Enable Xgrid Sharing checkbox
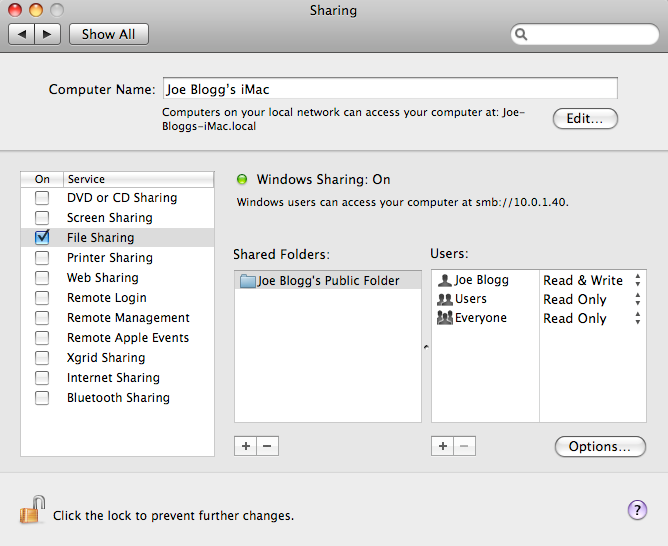Screen dimensions: 668x546 click(42, 358)
